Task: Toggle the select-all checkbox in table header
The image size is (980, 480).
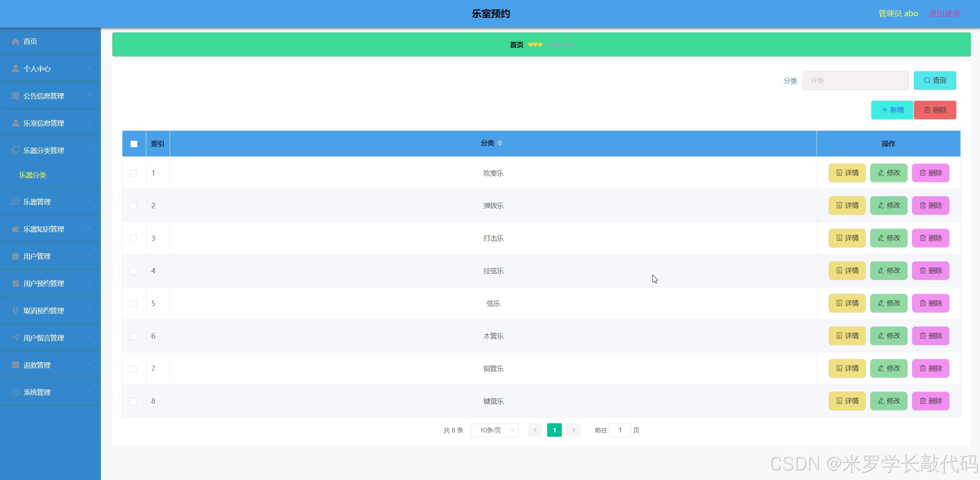Action: 134,144
